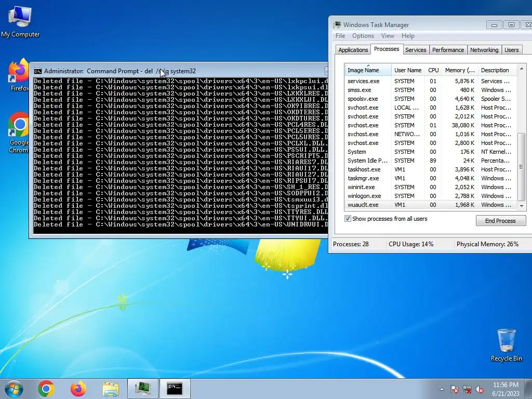Image resolution: width=532 pixels, height=399 pixels.
Task: Click the muted volume tray icon
Action: click(480, 389)
